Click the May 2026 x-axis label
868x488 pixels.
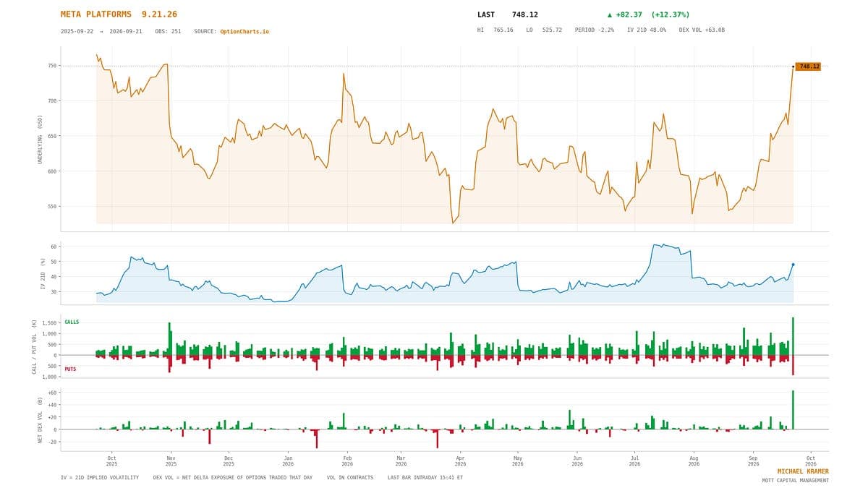(518, 461)
